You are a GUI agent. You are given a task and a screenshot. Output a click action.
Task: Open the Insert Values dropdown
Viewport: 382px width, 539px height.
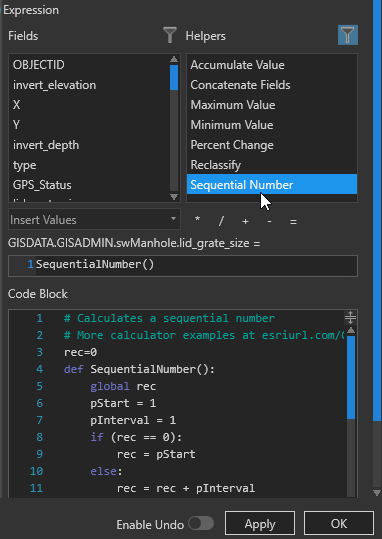pos(94,220)
